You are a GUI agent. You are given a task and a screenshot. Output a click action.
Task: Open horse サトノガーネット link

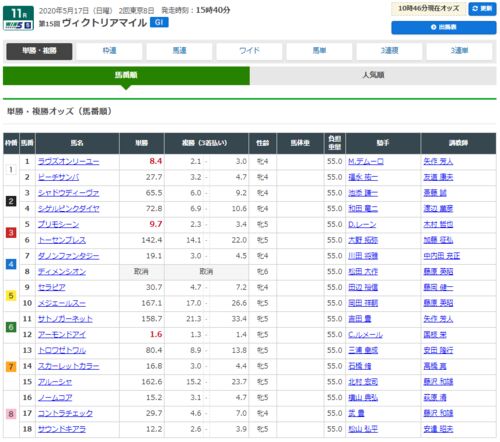point(65,319)
